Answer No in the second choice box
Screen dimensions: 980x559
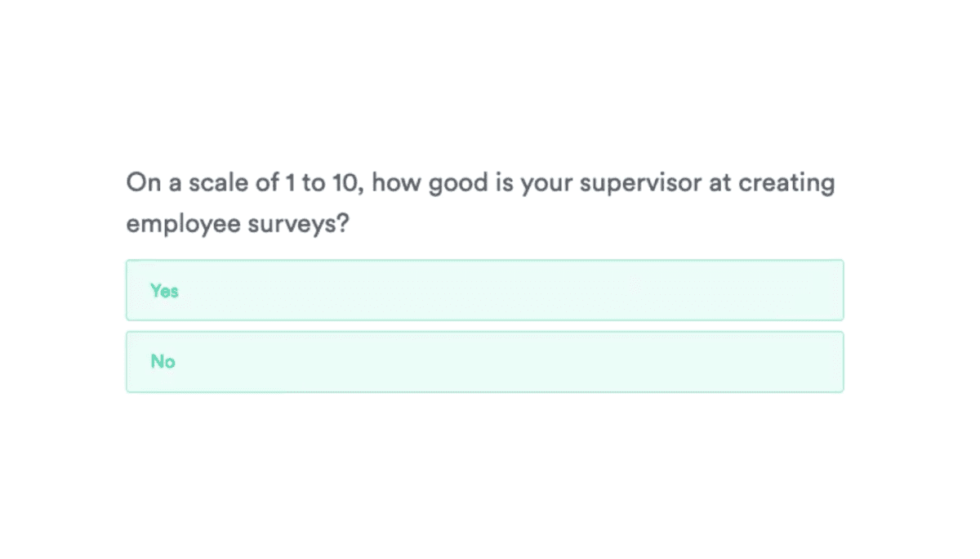point(484,361)
